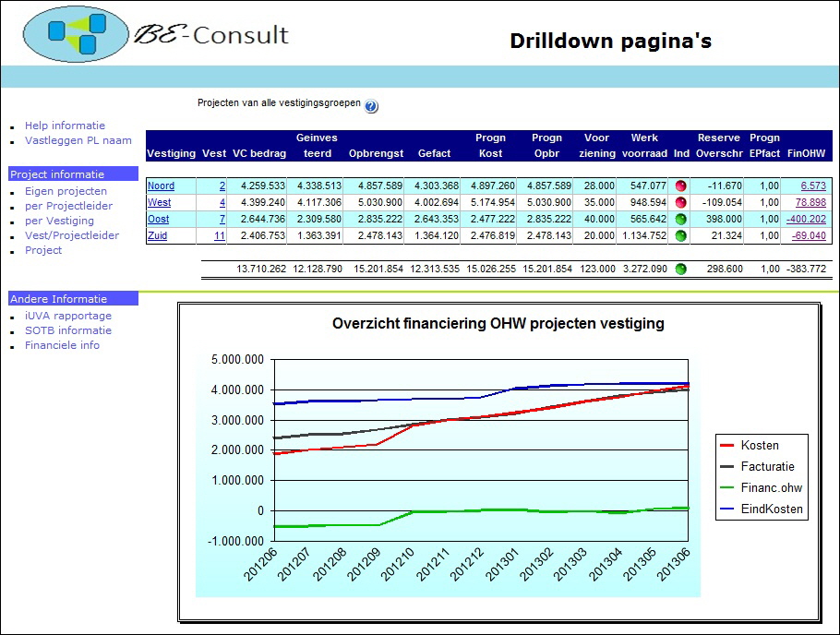
Task: Click the red indicator for Noord row
Action: [x=681, y=186]
